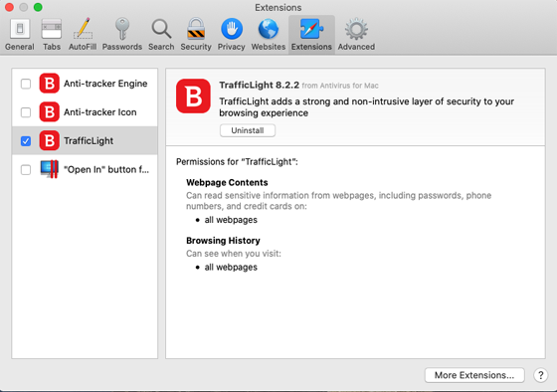
Task: Enable the "Open In" button extension checkbox
Action: click(x=26, y=169)
